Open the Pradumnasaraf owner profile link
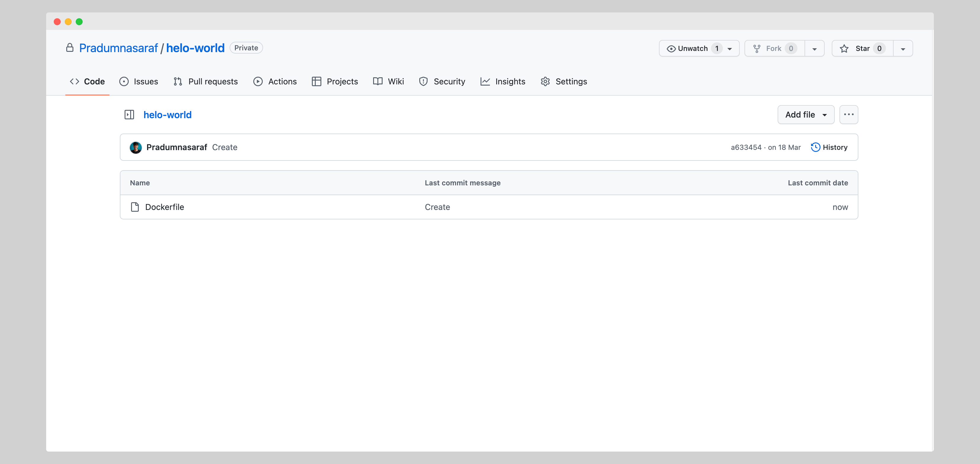Viewport: 980px width, 464px height. (118, 48)
